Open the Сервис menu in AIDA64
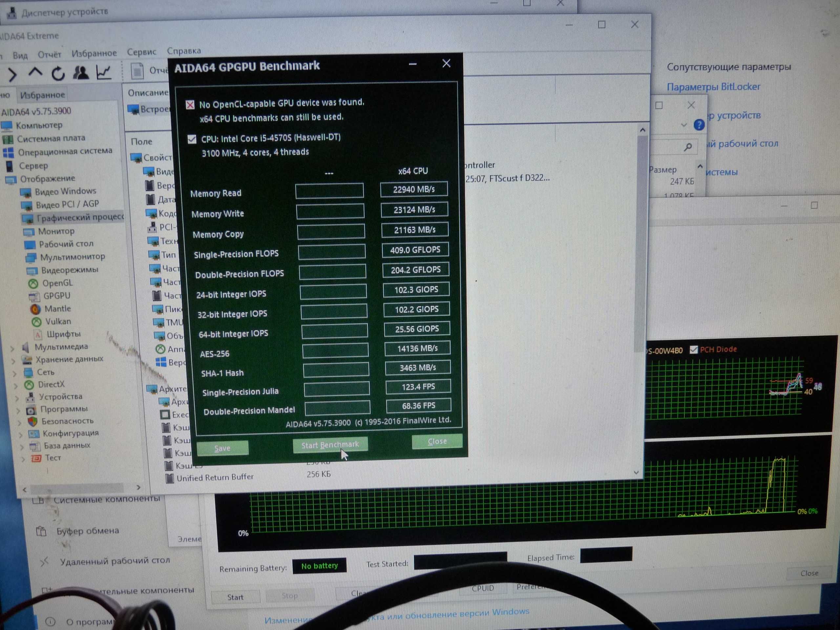 click(x=141, y=52)
